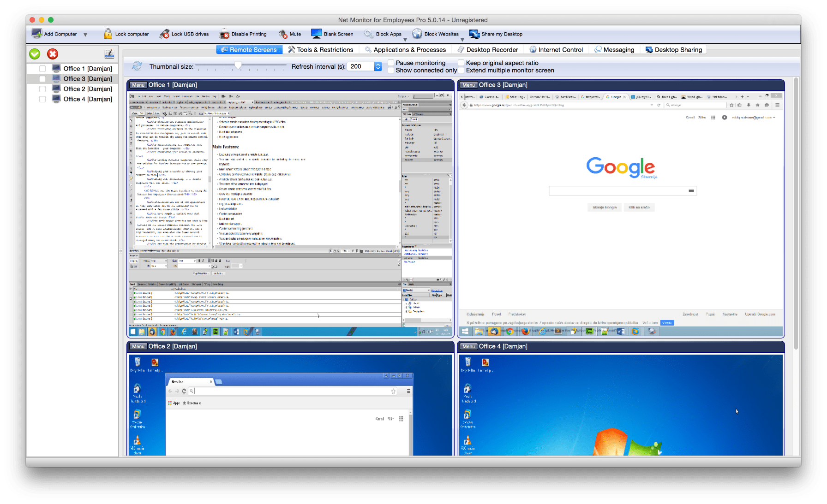Click the Refresh interval stepper arrows
The height and width of the screenshot is (504, 827).
(x=378, y=66)
